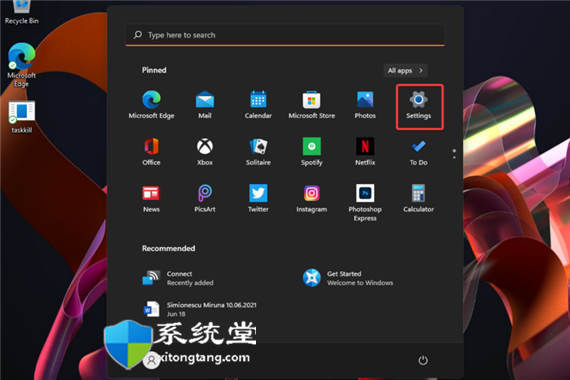Open Get Started Welcome to Windows
The width and height of the screenshot is (570, 380).
[348, 278]
